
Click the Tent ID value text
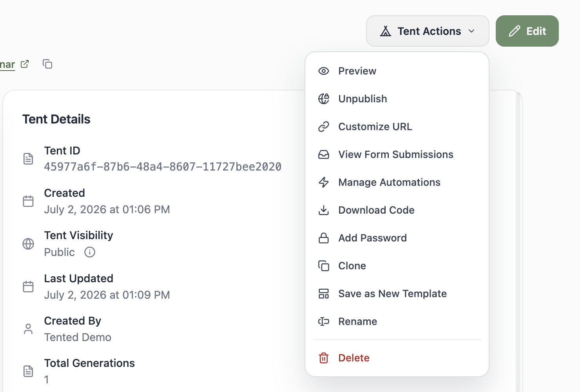point(163,167)
